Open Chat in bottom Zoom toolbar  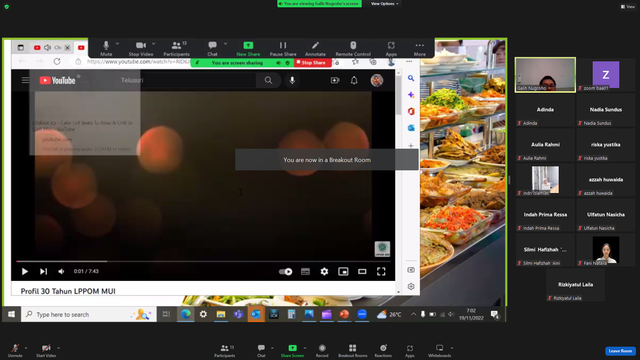(261, 350)
